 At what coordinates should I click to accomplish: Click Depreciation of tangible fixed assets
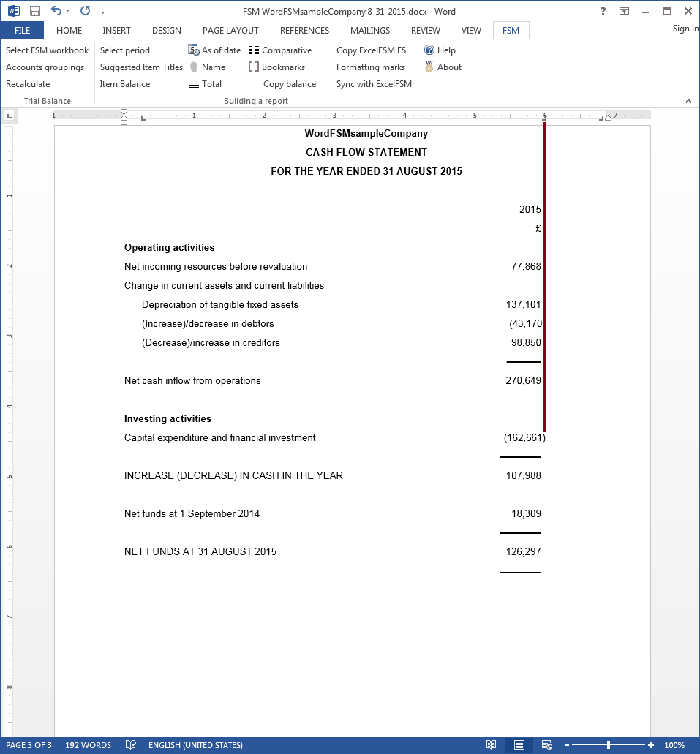(x=220, y=305)
